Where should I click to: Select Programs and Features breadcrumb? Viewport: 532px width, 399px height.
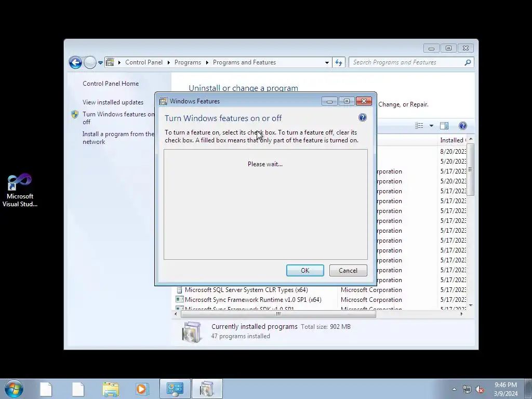244,62
